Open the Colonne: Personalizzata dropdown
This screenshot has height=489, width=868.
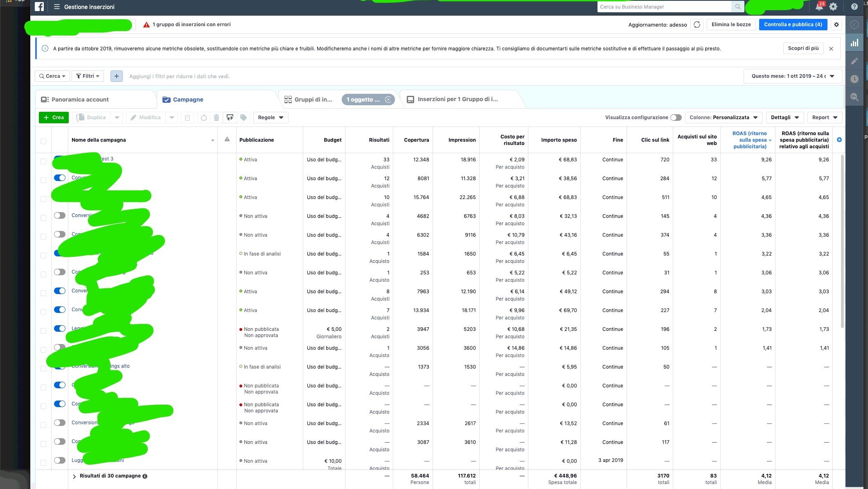click(x=724, y=118)
